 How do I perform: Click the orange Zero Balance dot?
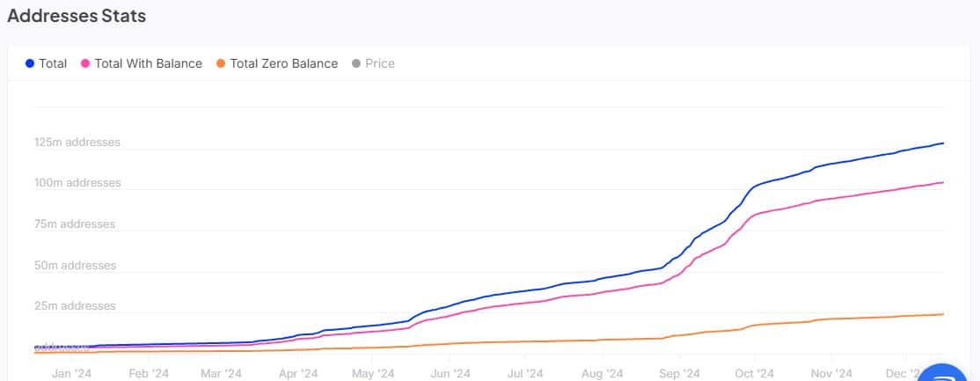[x=221, y=63]
